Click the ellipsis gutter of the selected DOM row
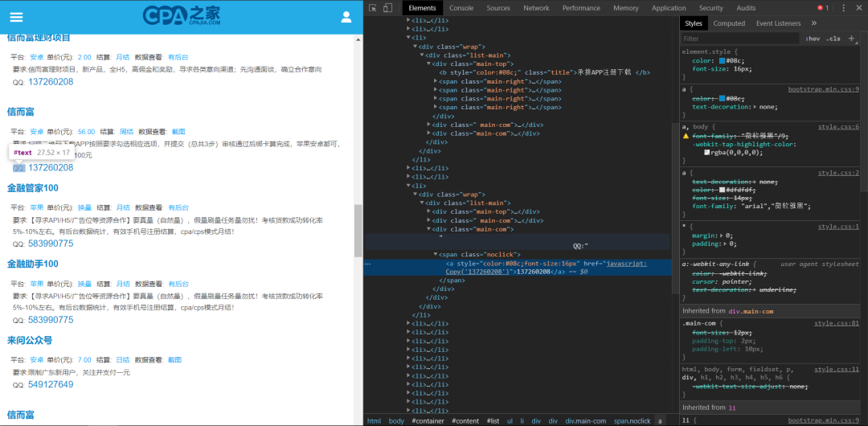Image resolution: width=868 pixels, height=426 pixels. 368,264
